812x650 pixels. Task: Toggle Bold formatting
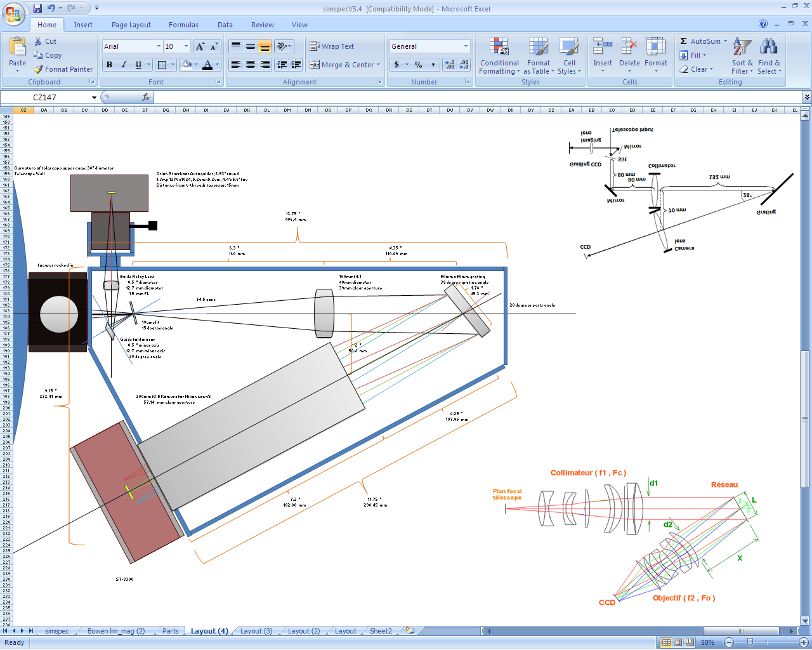click(109, 65)
